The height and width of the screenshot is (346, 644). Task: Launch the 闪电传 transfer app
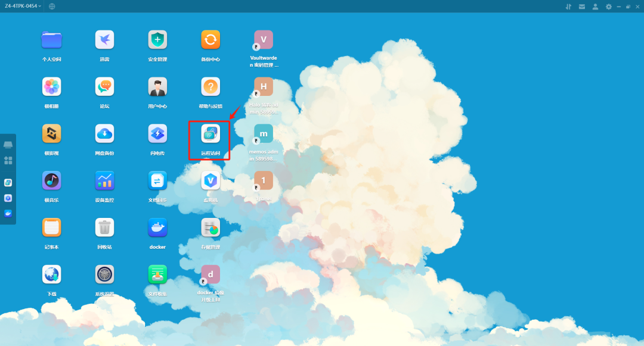point(157,133)
